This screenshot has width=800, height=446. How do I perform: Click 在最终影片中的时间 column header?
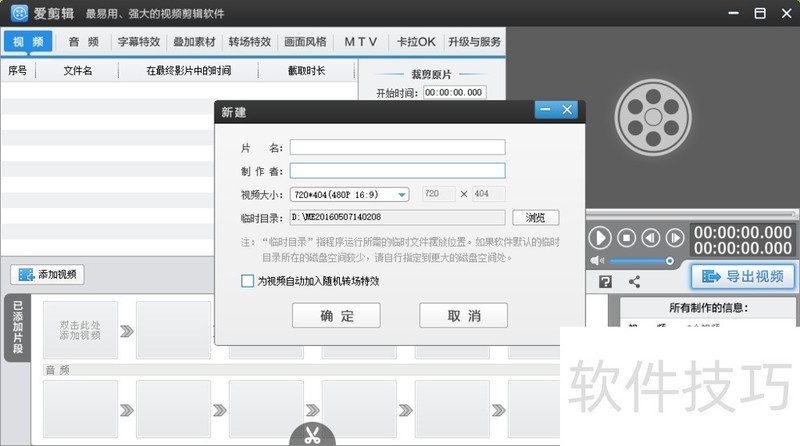(188, 70)
